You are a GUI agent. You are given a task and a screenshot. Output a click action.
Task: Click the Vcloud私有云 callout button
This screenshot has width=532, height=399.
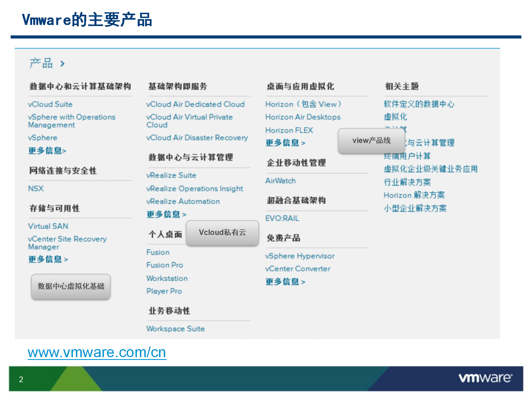(222, 233)
